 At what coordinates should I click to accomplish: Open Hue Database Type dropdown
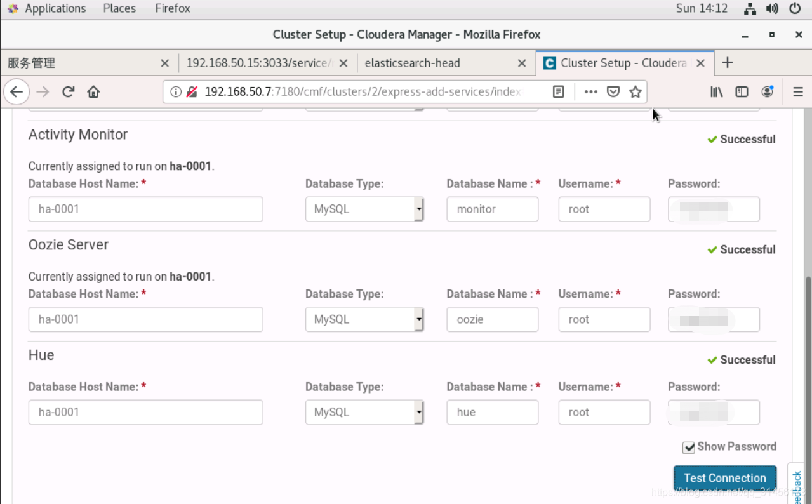click(364, 412)
